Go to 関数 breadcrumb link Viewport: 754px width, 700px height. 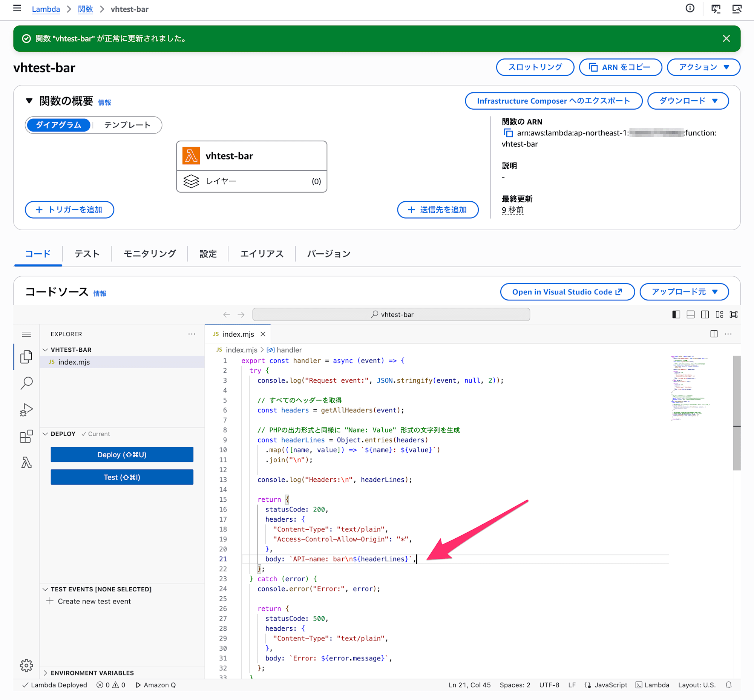point(85,9)
